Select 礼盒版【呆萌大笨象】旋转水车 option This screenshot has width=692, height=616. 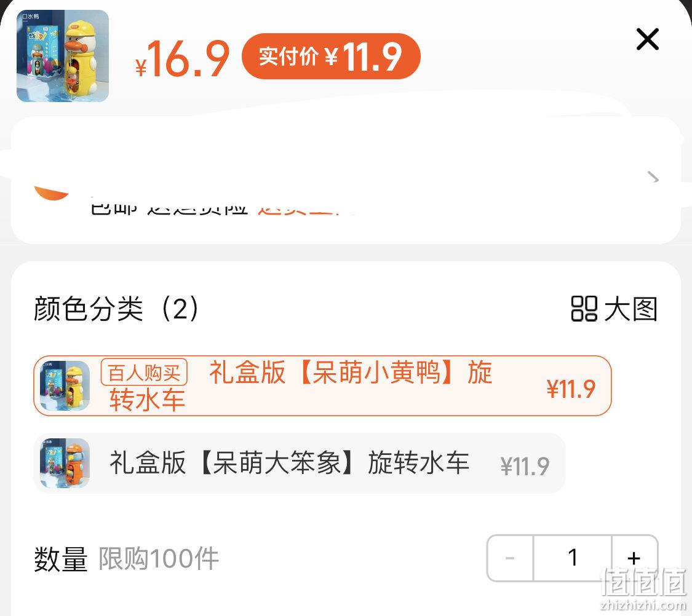point(299,463)
